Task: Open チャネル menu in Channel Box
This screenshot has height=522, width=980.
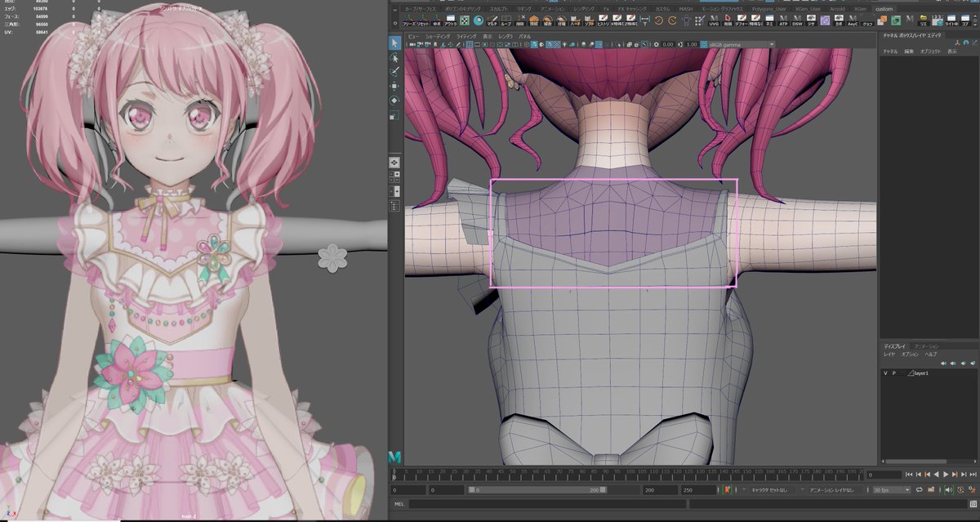Action: point(889,51)
